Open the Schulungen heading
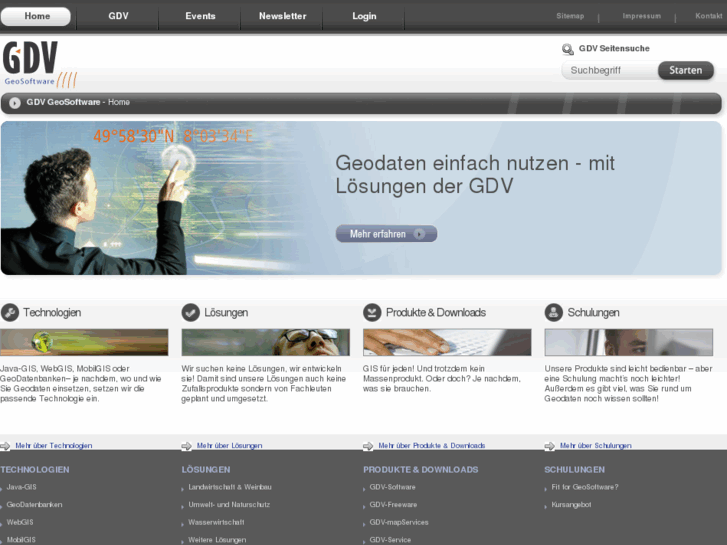The image size is (727, 545). pos(593,313)
